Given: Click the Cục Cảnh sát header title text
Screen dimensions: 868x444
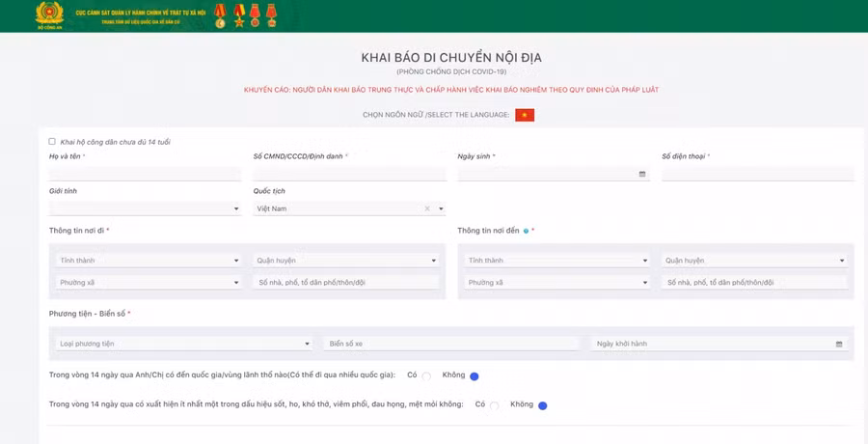Looking at the screenshot, I should (x=141, y=13).
